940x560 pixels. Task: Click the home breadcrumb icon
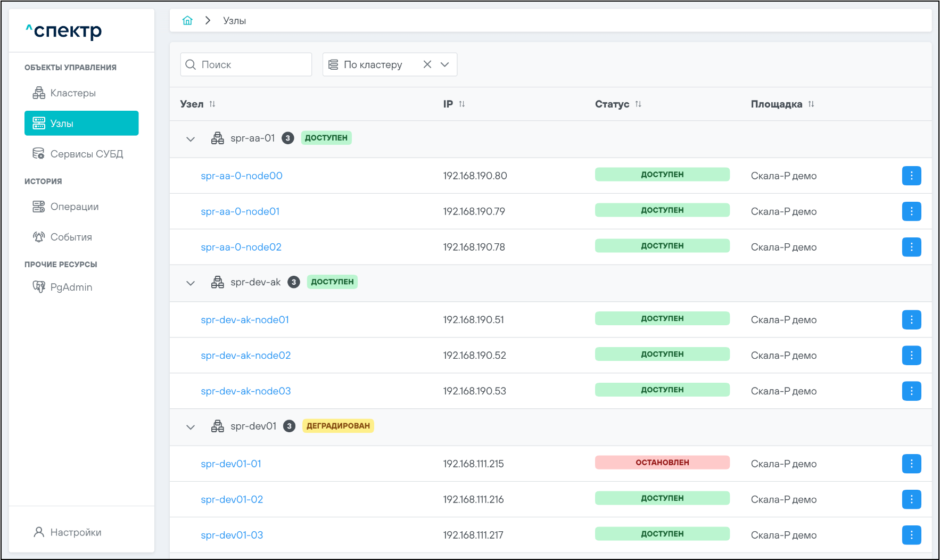[187, 21]
